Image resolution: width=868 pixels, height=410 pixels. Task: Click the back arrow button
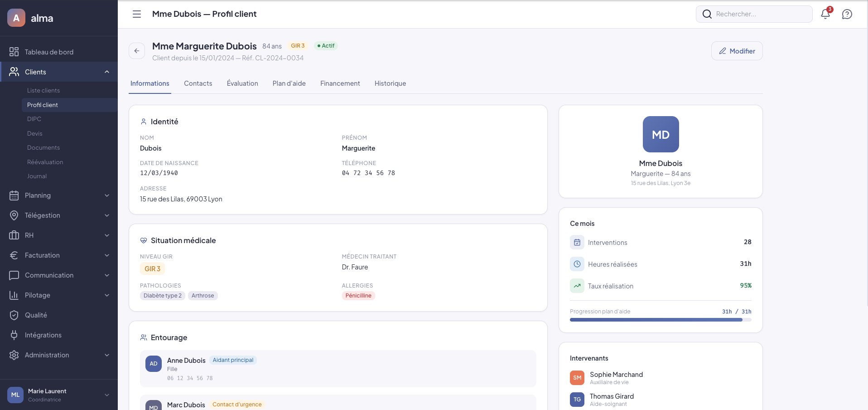pos(137,51)
